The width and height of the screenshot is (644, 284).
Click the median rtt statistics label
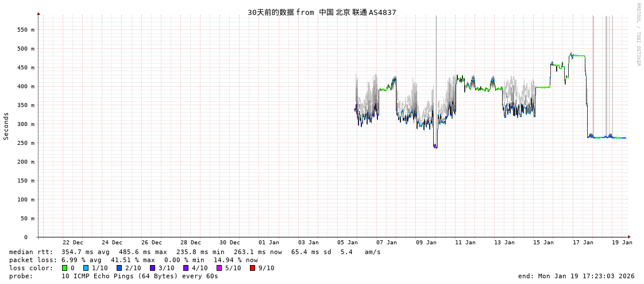point(31,252)
